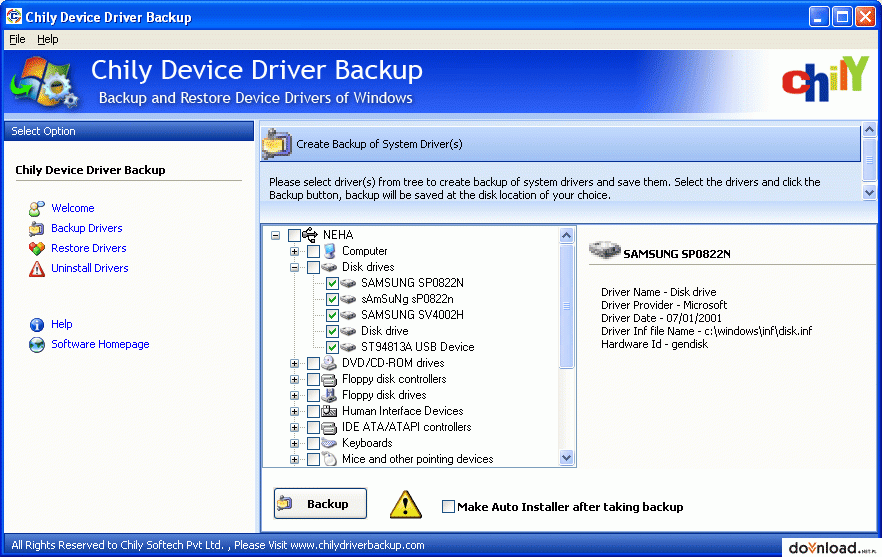Click the SAMSUNG SV4002H drive icon
Viewport: 882px width, 557px height.
point(348,315)
